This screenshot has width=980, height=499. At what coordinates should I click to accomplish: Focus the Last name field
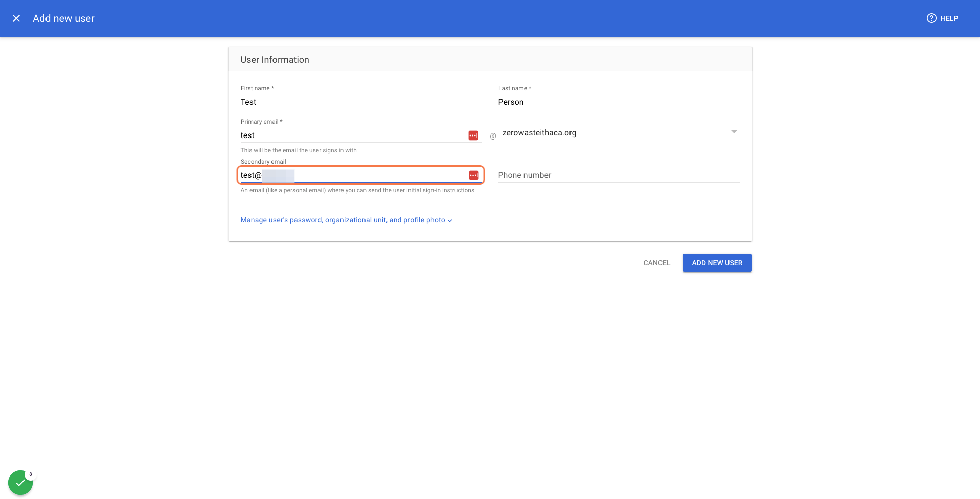point(619,102)
